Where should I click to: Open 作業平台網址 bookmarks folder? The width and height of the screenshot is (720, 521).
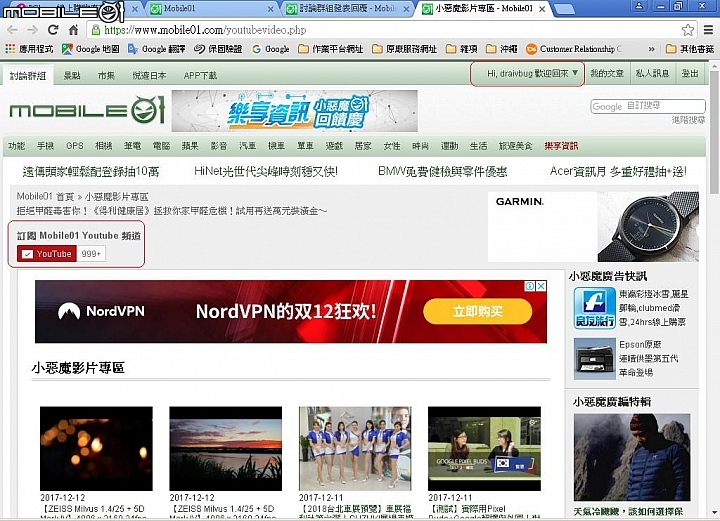click(x=331, y=49)
